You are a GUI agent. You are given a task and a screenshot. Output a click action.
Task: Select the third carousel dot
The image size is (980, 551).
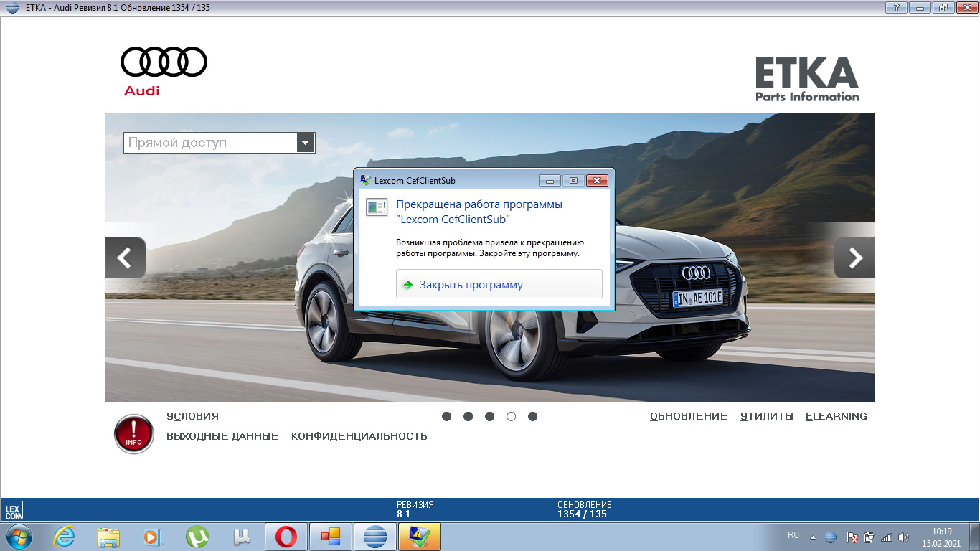pos(489,416)
